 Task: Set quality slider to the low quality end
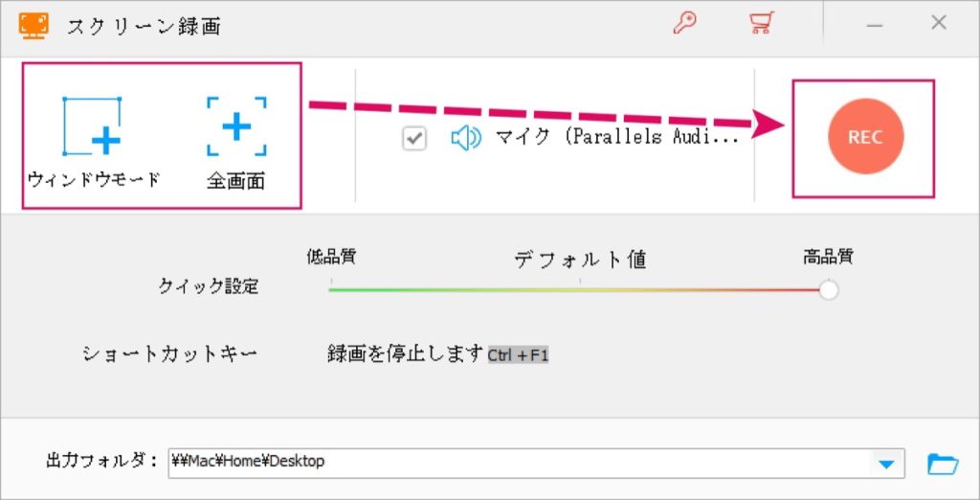tap(331, 289)
